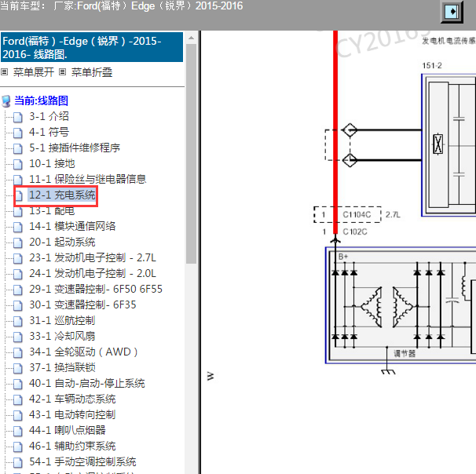The height and width of the screenshot is (474, 476).
Task: Click the computer icon beside 当前:线路图
Action: click(6, 101)
